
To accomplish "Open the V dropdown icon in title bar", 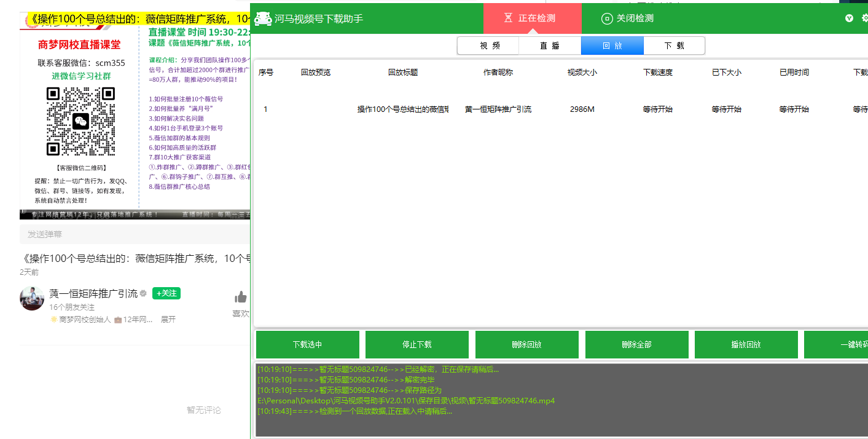I will point(849,18).
